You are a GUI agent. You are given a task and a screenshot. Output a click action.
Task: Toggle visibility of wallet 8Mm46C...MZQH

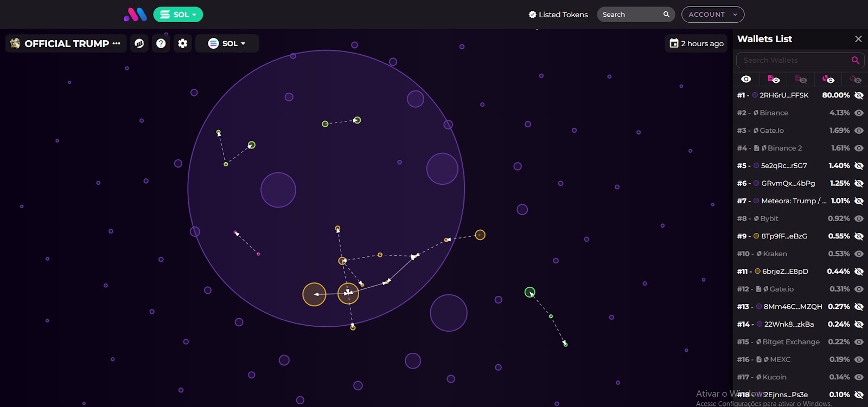tap(859, 307)
